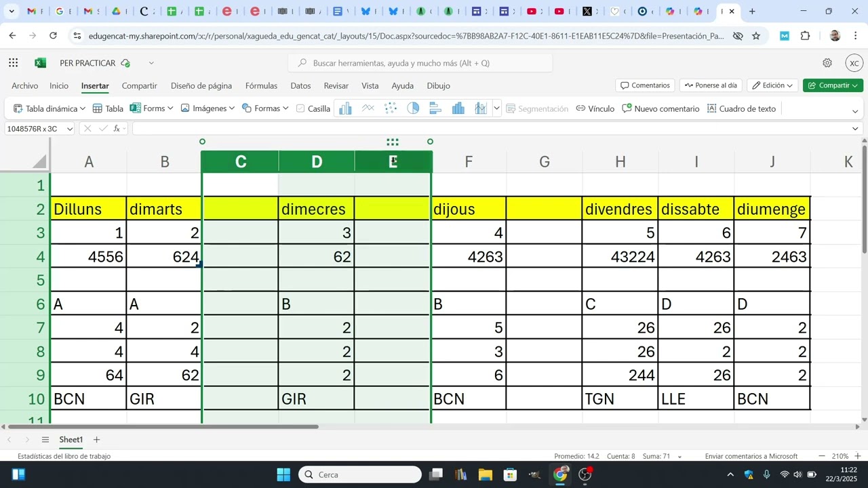
Task: Open File Explorer from taskbar
Action: (485, 474)
